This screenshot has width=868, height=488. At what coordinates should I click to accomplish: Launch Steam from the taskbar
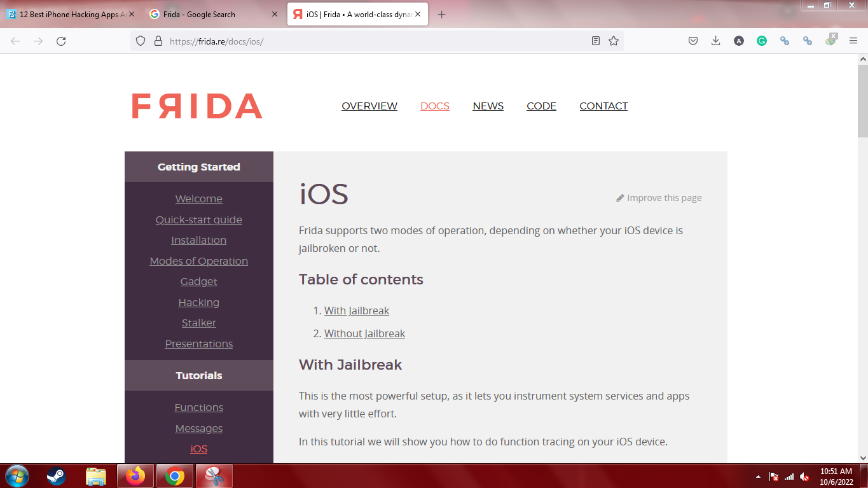(x=56, y=476)
